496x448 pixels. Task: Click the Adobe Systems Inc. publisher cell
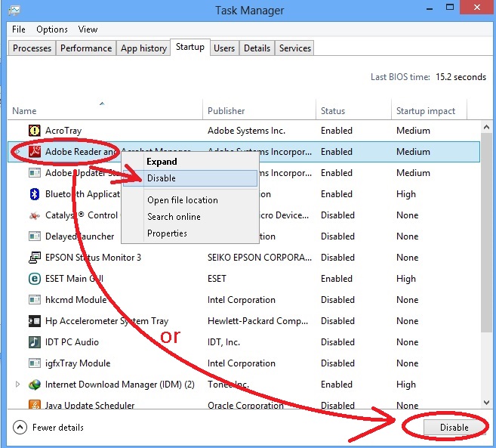246,131
